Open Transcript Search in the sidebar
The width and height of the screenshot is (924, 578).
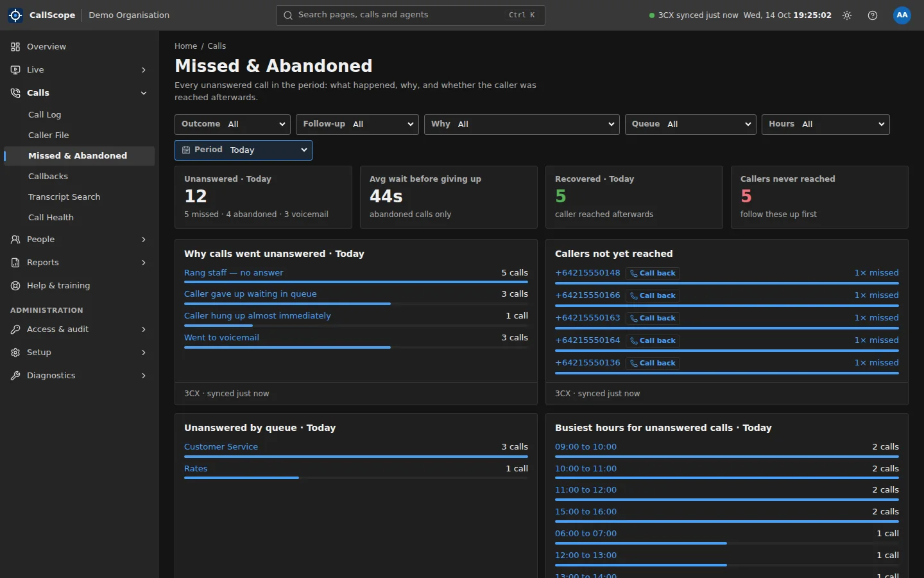pyautogui.click(x=80, y=197)
